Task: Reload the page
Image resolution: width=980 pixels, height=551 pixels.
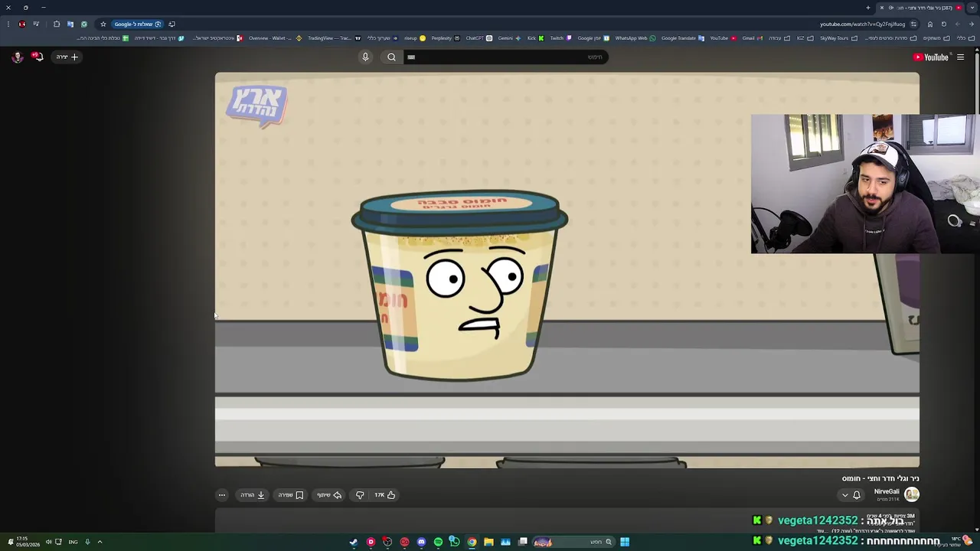Action: click(944, 24)
